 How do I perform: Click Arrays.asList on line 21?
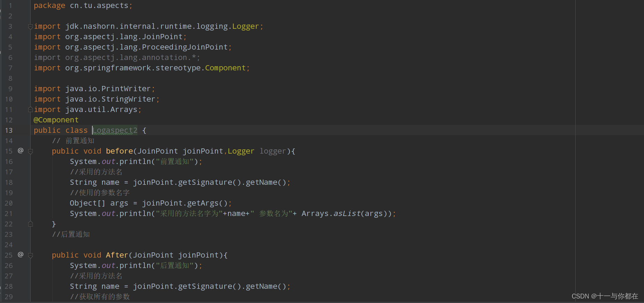pyautogui.click(x=331, y=214)
